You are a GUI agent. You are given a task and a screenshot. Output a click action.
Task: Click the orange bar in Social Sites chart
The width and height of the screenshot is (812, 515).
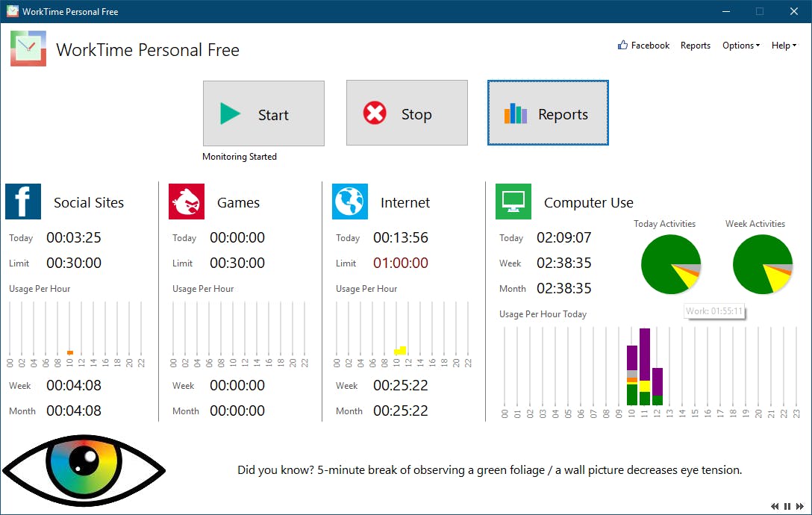[x=70, y=353]
